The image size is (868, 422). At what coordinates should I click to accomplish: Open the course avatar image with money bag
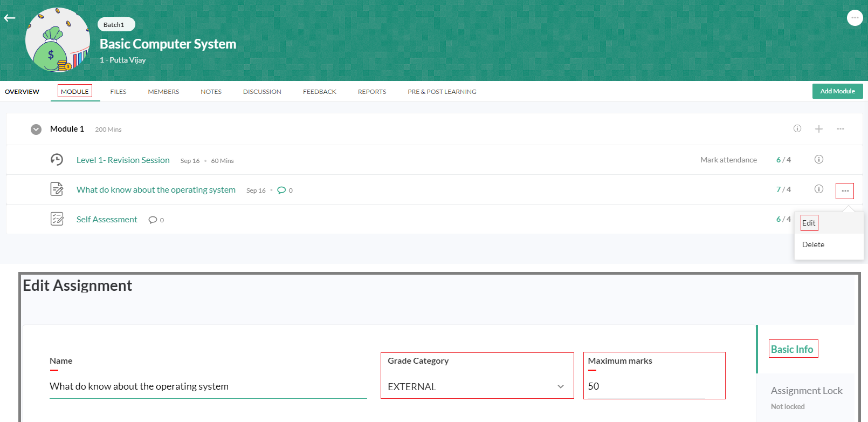click(x=58, y=40)
